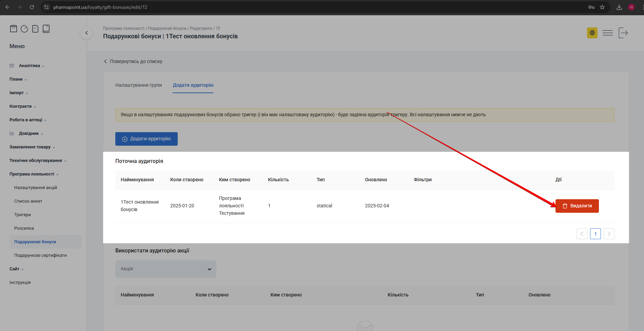Switch to Налаштування групи tab
Viewport: 644px width, 331px height.
coord(139,85)
